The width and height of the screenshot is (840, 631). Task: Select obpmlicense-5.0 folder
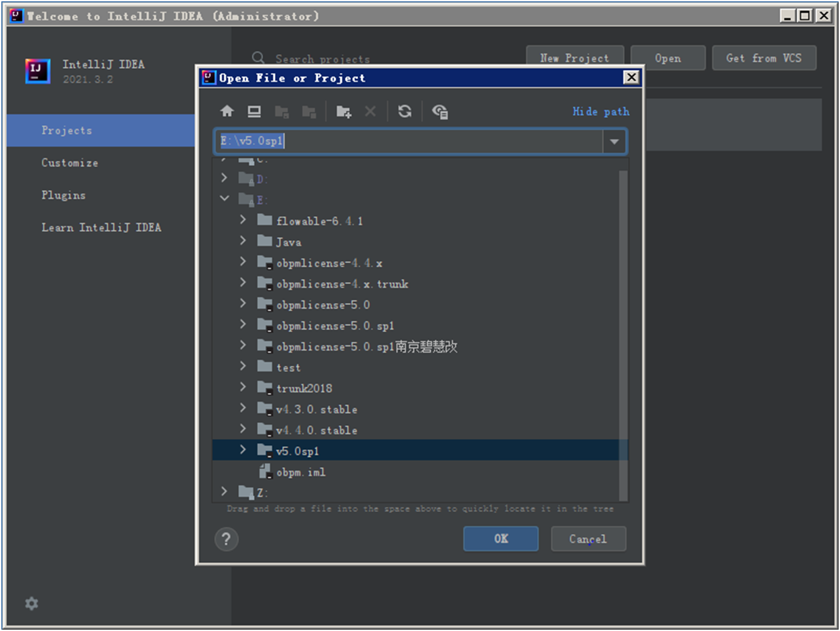[x=323, y=304]
